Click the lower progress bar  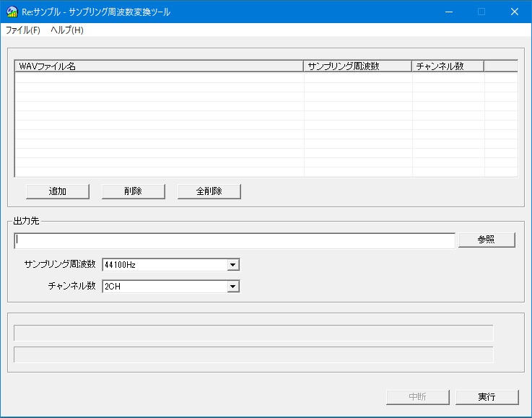253,354
